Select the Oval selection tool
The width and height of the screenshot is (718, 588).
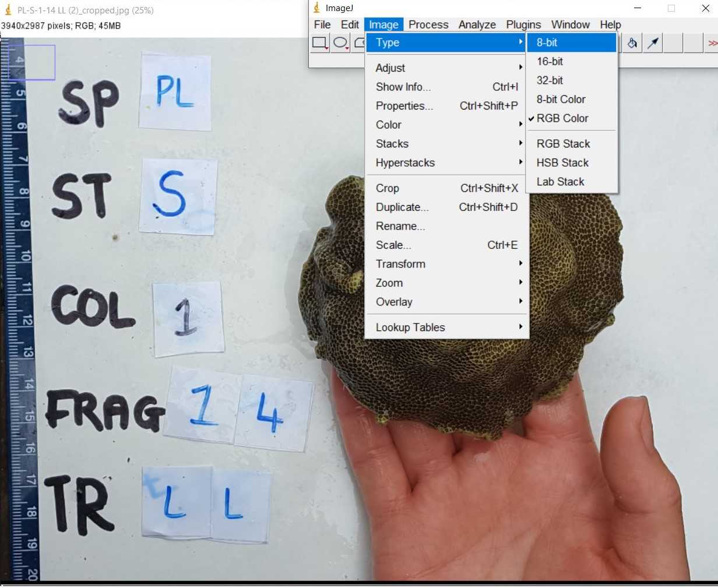point(341,43)
